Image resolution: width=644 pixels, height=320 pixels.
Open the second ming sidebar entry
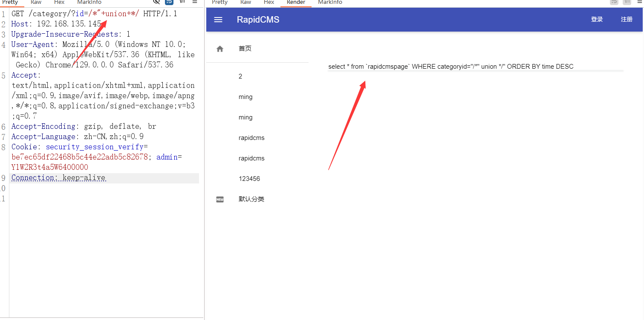(245, 117)
